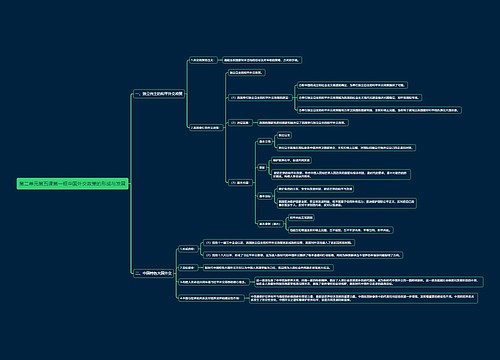Select subtopic 2 under the first main branch
The height and width of the screenshot is (360, 500).
point(206,128)
